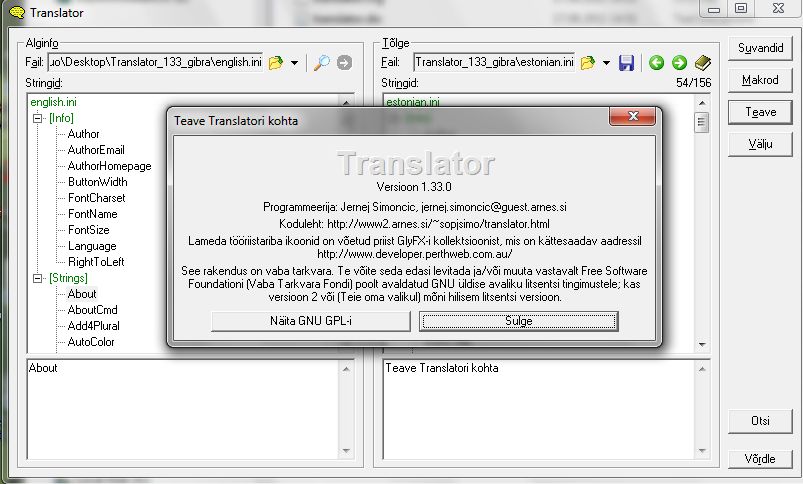This screenshot has height=484, width=803.
Task: Select Add4Plural tree item
Action: (94, 326)
